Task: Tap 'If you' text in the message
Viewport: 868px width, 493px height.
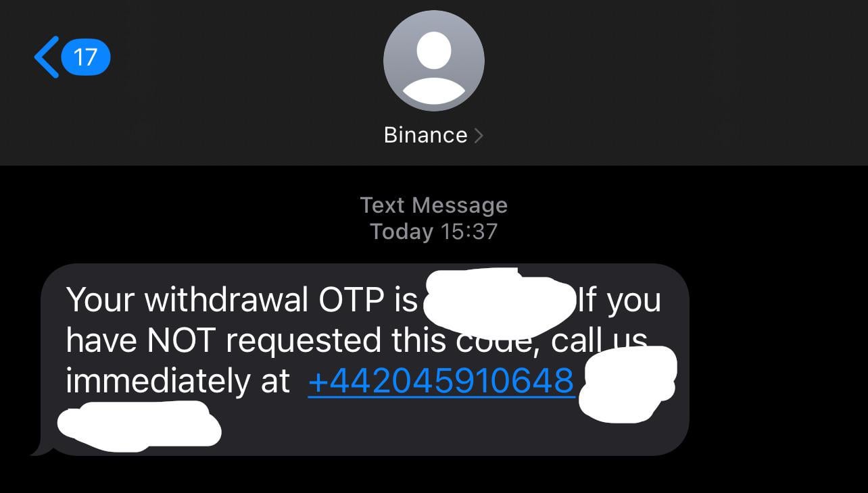Action: [x=618, y=301]
